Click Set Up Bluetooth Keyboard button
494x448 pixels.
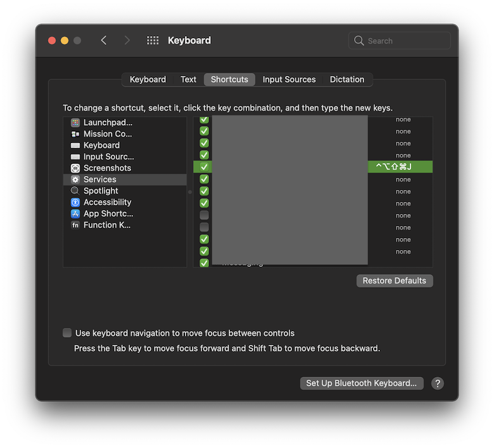(362, 383)
